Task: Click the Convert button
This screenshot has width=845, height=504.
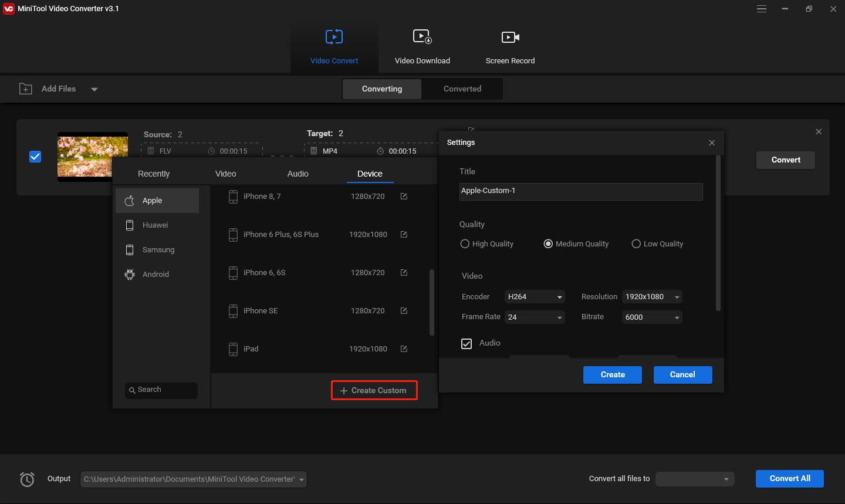Action: pyautogui.click(x=786, y=160)
